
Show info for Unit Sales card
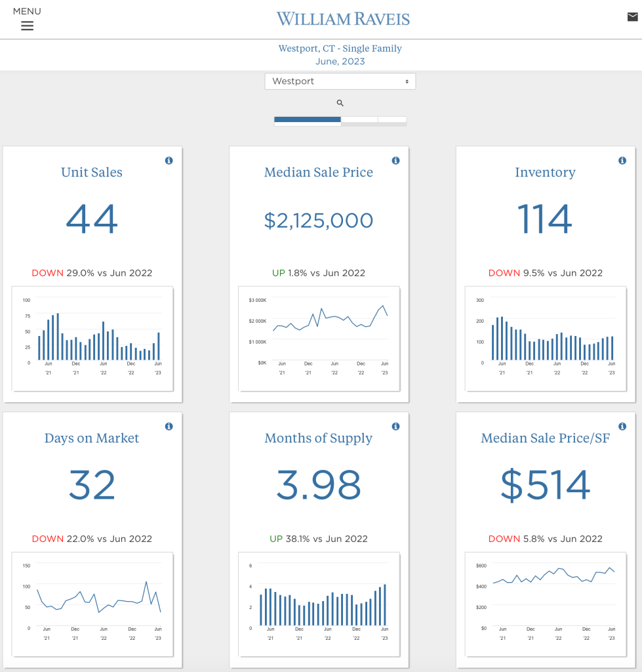point(169,161)
